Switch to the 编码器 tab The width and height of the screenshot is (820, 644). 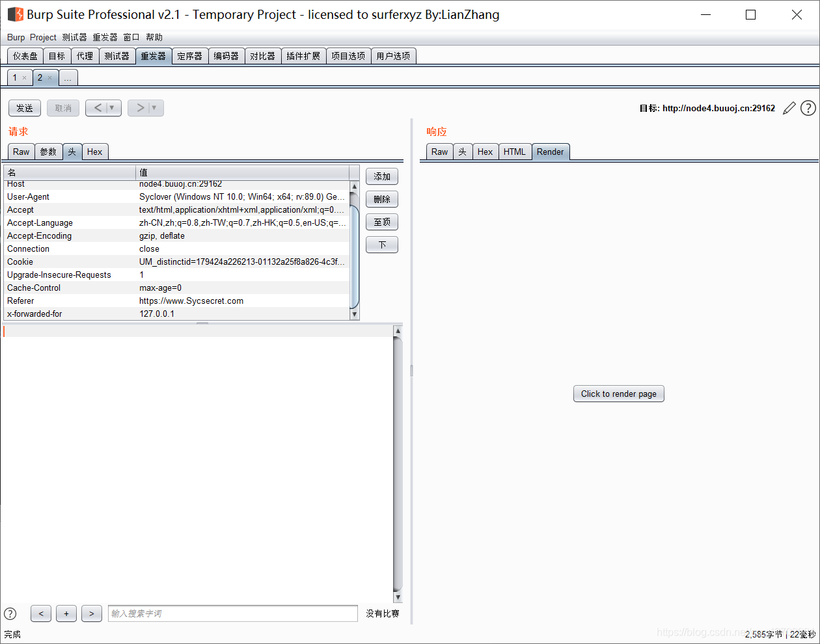coord(226,56)
